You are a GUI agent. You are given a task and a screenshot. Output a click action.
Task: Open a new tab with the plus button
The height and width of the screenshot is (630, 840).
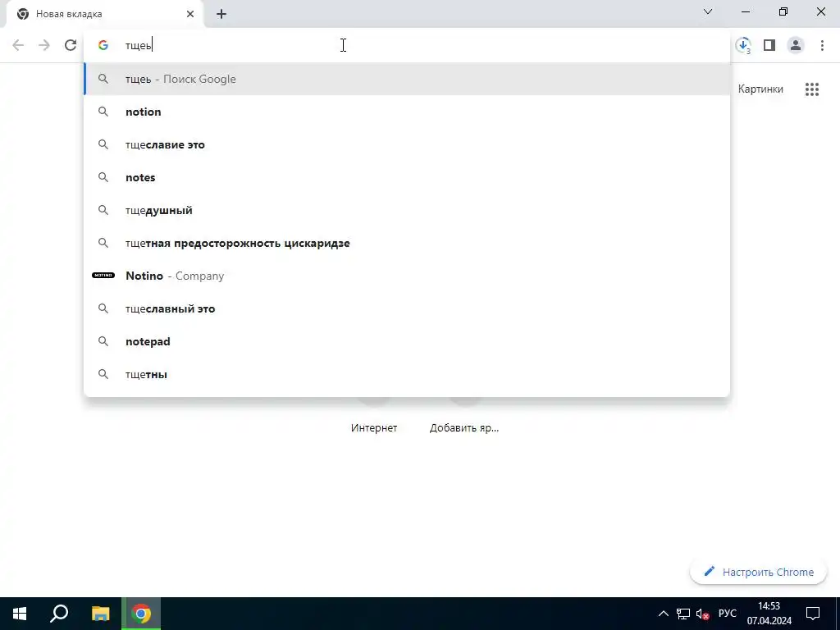click(x=221, y=14)
